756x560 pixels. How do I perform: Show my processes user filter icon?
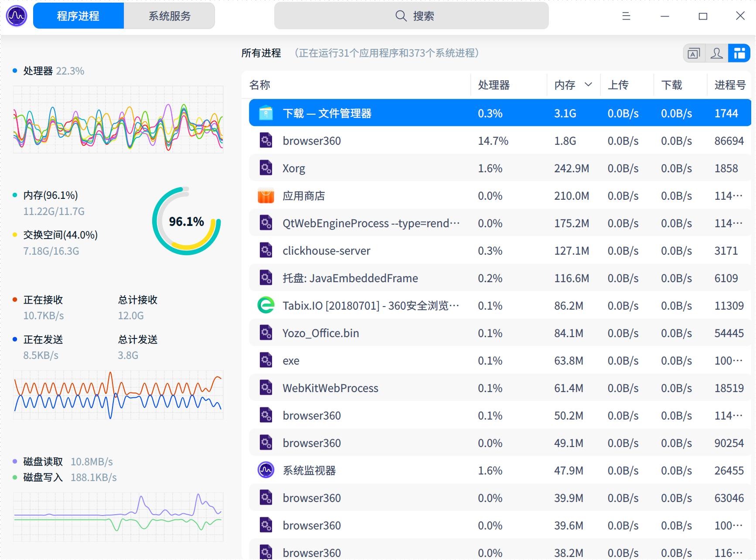pyautogui.click(x=716, y=54)
